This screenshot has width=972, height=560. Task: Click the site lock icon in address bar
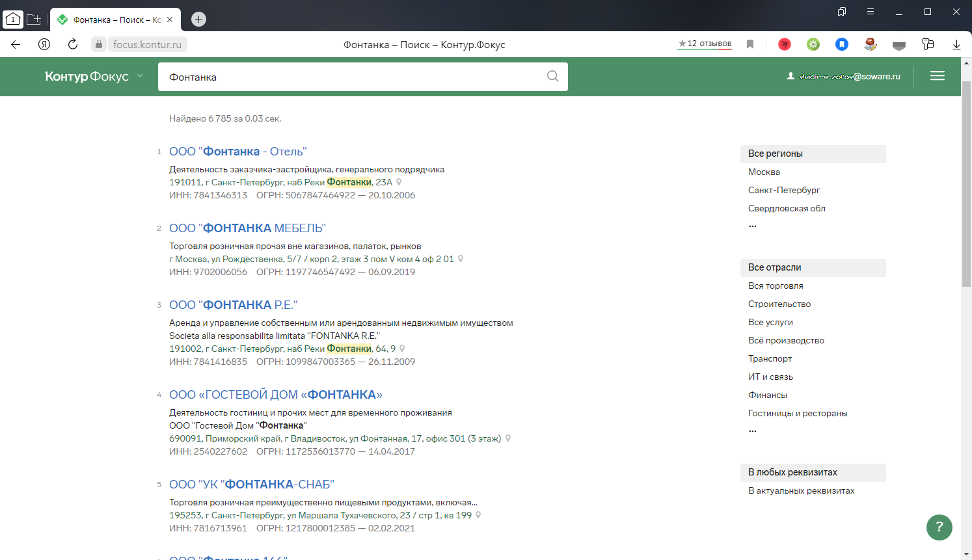99,44
